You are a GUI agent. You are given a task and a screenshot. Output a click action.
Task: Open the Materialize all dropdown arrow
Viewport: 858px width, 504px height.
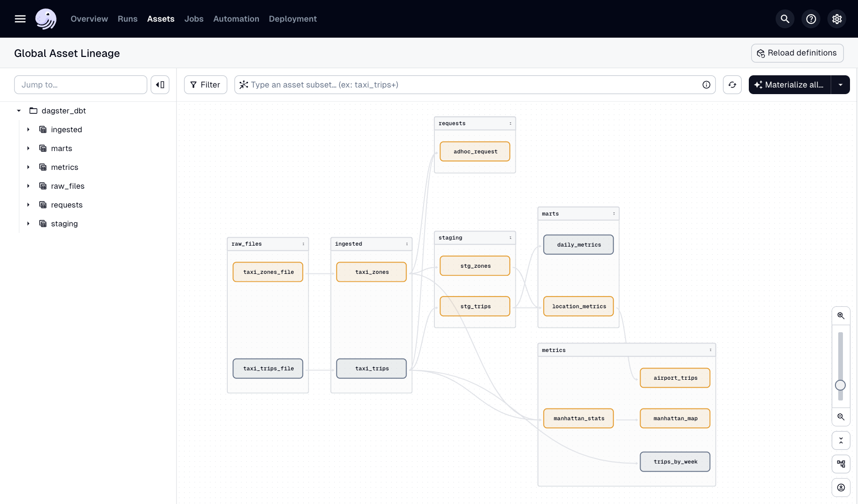coord(841,85)
